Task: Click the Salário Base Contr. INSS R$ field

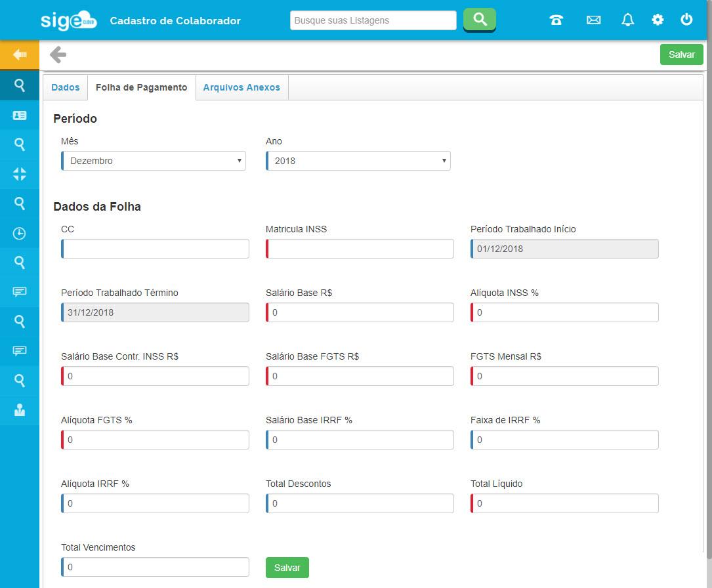Action: [155, 376]
